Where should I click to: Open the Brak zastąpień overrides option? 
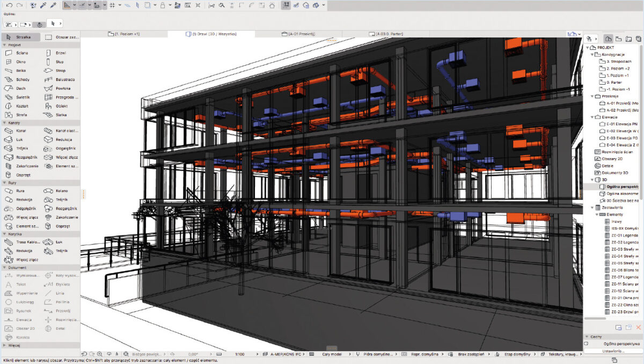tap(472, 354)
